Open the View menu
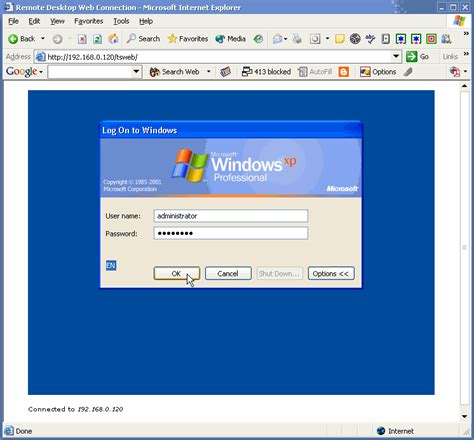Screen dimensions: 474x440 tap(57, 21)
